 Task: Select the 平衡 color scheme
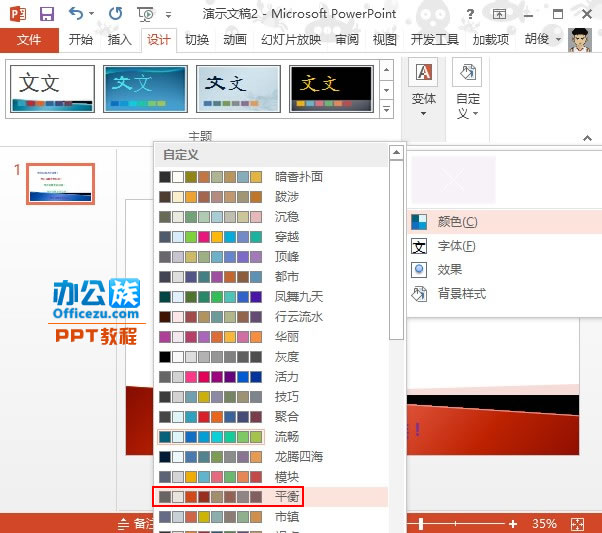click(x=287, y=496)
